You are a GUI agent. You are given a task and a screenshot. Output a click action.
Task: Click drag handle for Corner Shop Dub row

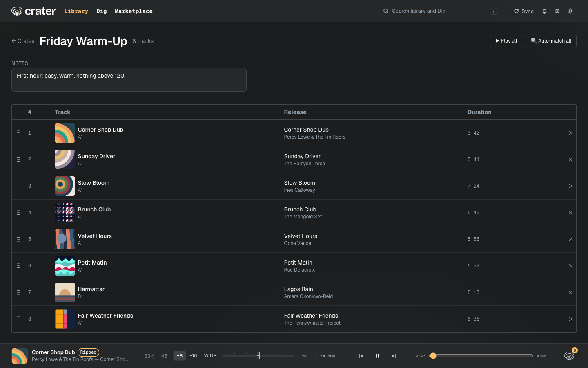click(18, 133)
